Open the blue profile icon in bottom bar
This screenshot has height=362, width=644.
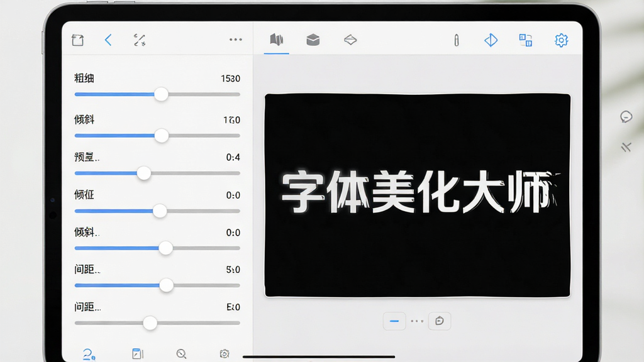tap(89, 354)
